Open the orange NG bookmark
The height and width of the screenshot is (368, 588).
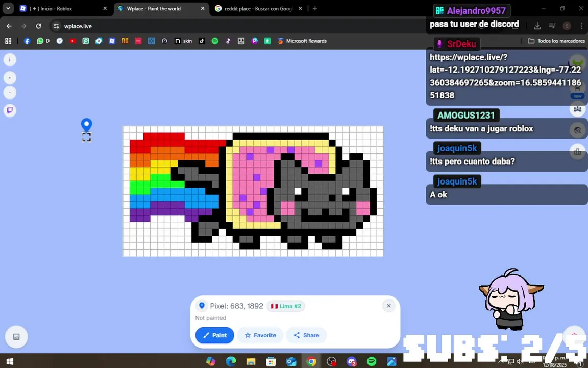pyautogui.click(x=125, y=41)
